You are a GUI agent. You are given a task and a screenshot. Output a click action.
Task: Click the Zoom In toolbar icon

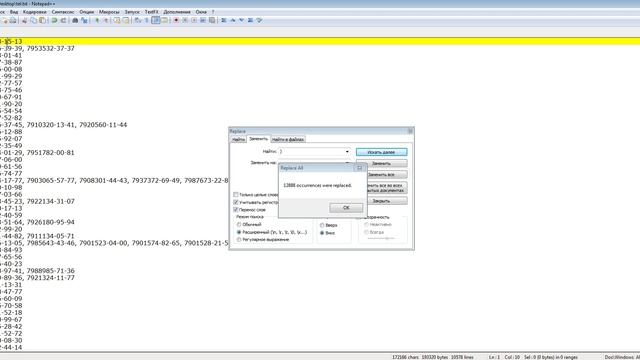pyautogui.click(x=97, y=20)
